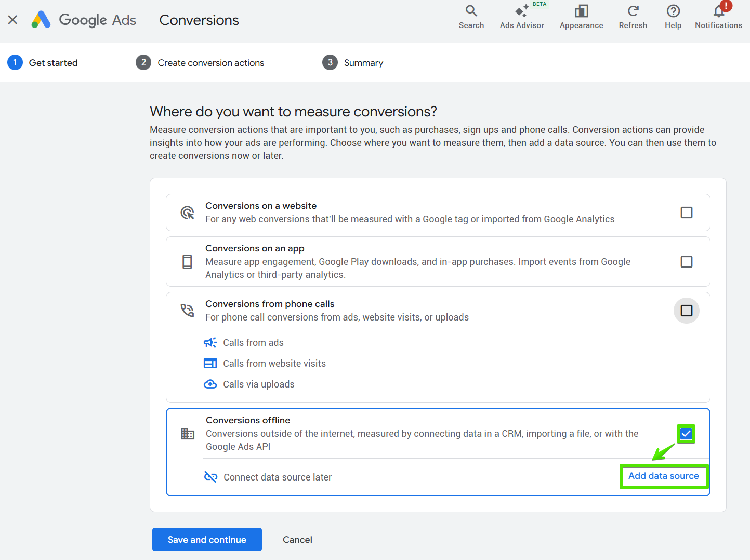Open Search in the top toolbar
The width and height of the screenshot is (750, 560).
tap(471, 17)
